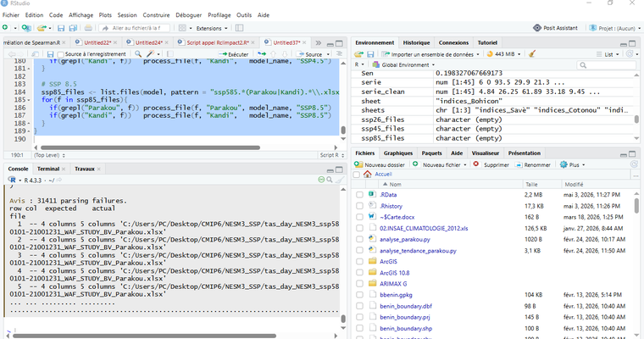Interrupt or clear console with green circle icon
Screen dimensions: 644x339
point(321,180)
